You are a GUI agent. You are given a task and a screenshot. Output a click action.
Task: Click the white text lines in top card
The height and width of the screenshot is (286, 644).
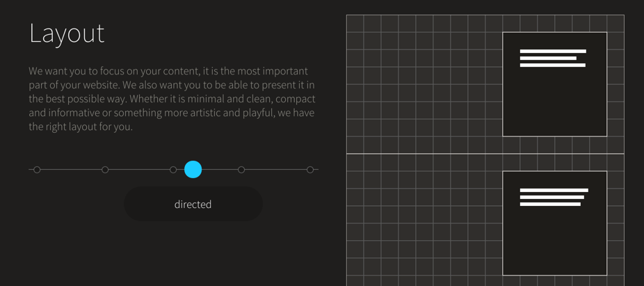553,58
